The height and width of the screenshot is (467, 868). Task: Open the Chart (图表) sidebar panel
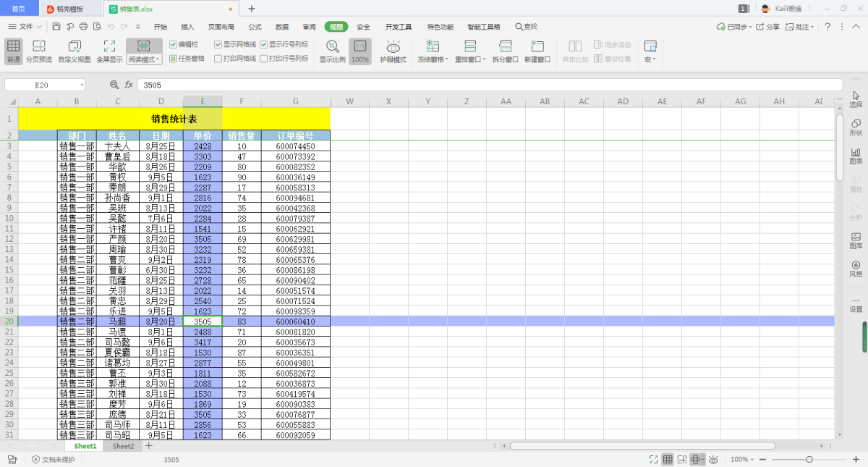coord(856,156)
